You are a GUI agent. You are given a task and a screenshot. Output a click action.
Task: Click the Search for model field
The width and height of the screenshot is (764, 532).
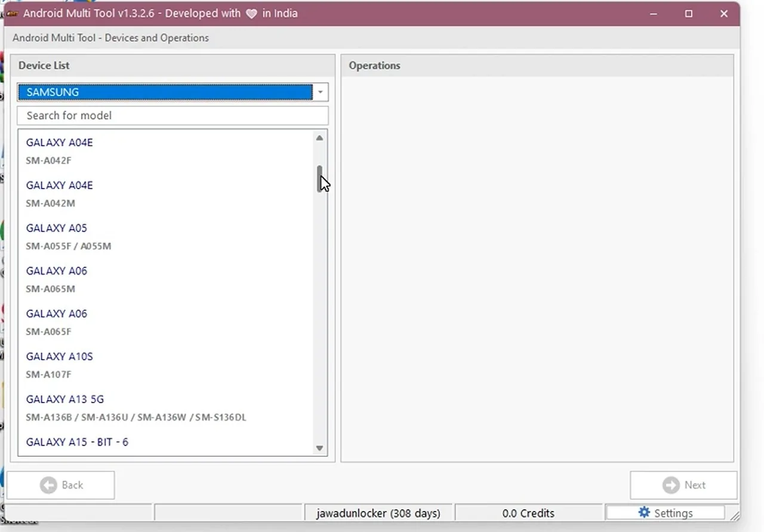172,116
